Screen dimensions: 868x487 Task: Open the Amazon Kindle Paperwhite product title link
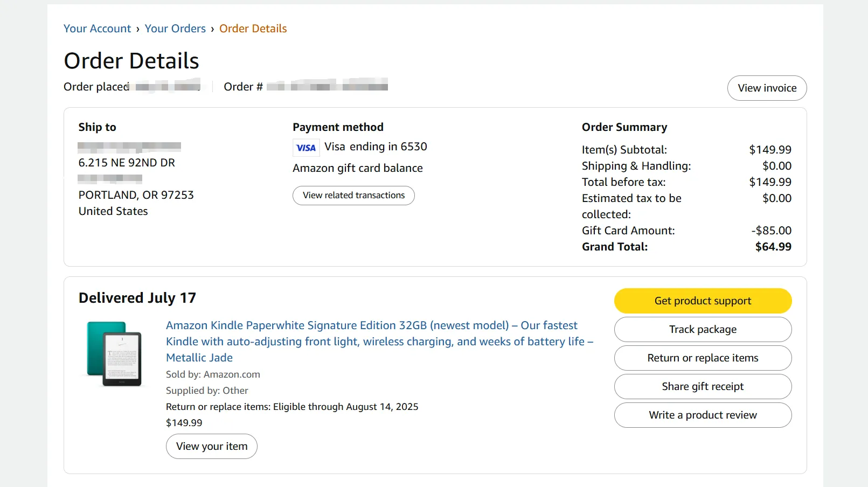click(379, 342)
